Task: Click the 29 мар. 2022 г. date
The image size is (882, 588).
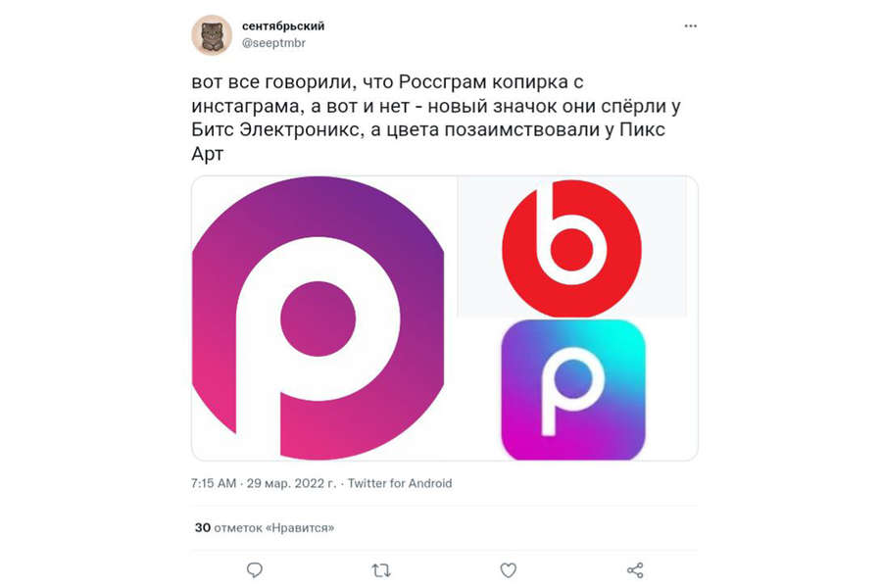Action: (291, 483)
